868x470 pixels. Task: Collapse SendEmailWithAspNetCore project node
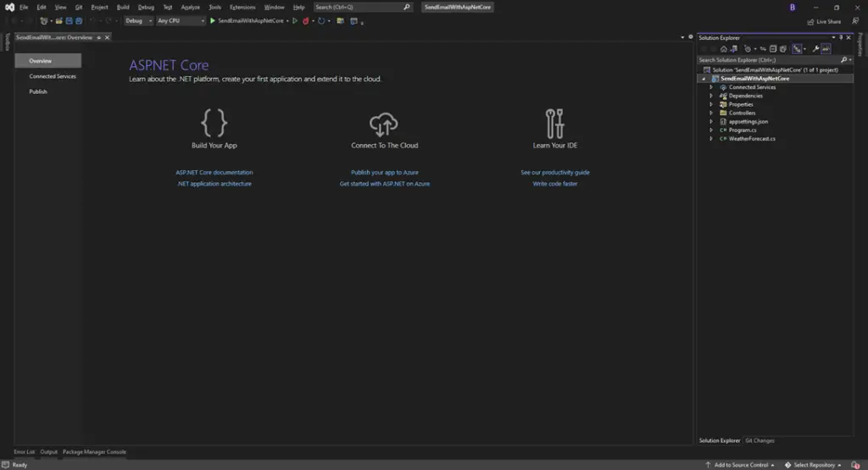704,79
